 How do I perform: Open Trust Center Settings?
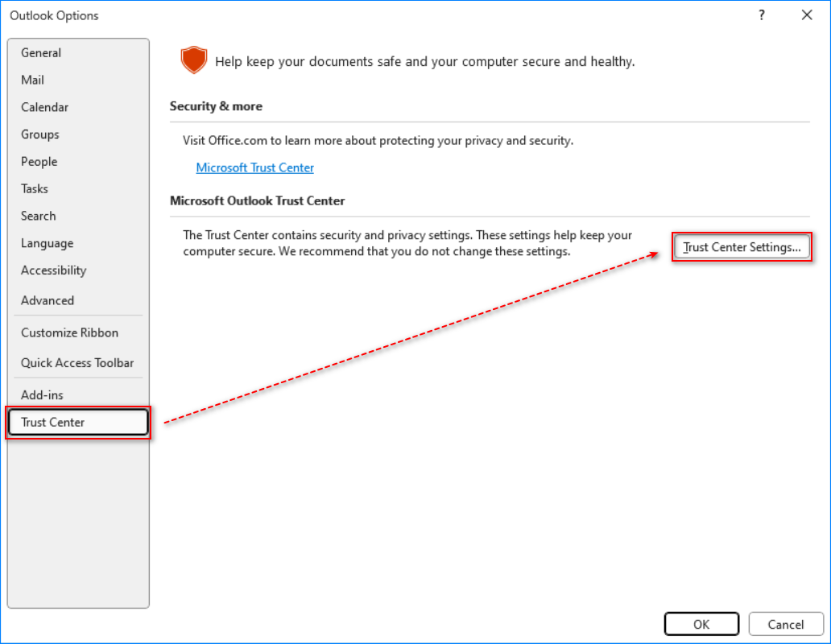point(742,247)
